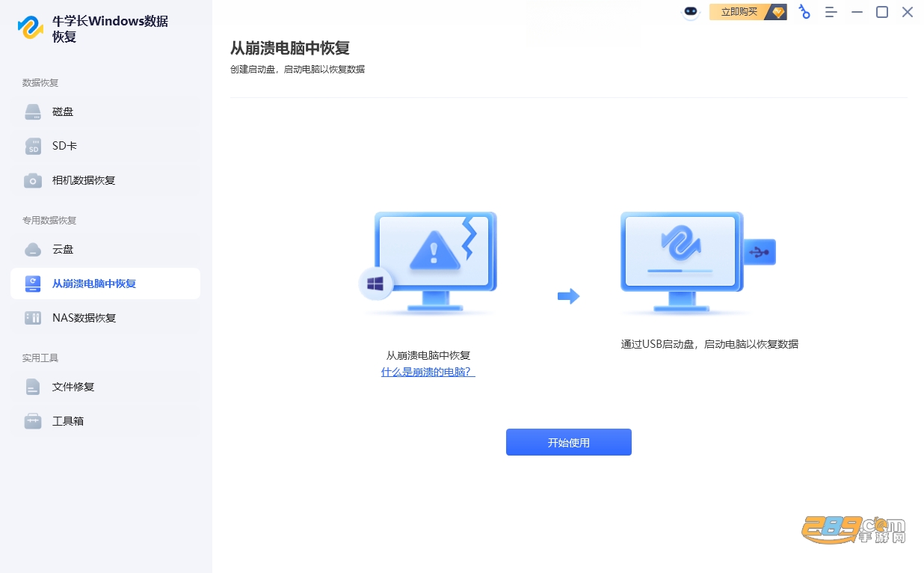
Task: Click the 从崩溃电脑中恢复 sidebar icon
Action: tap(33, 284)
